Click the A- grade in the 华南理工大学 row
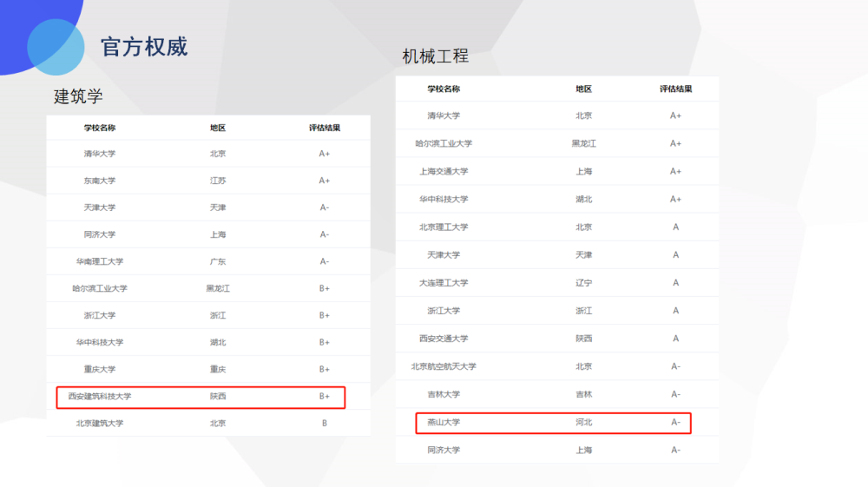 (325, 261)
